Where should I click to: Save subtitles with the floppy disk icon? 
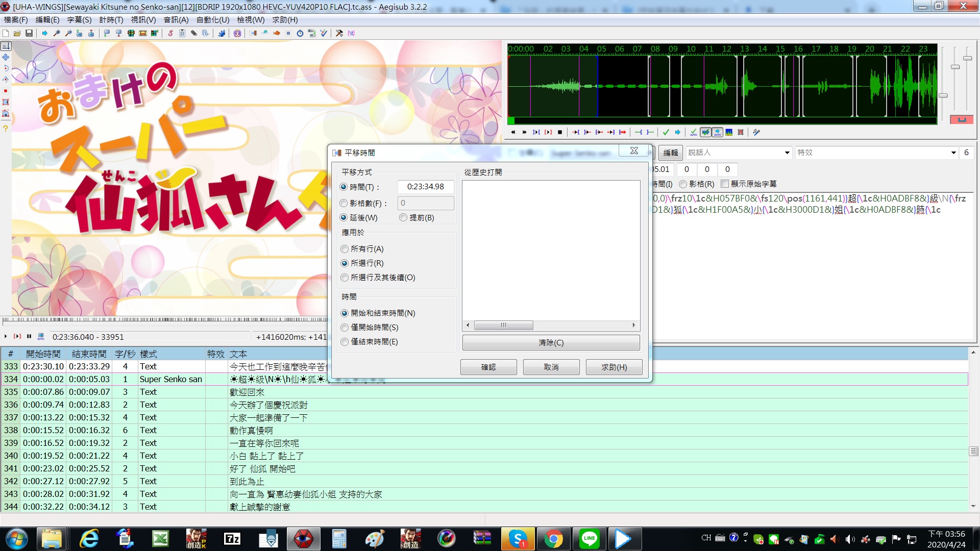click(29, 33)
